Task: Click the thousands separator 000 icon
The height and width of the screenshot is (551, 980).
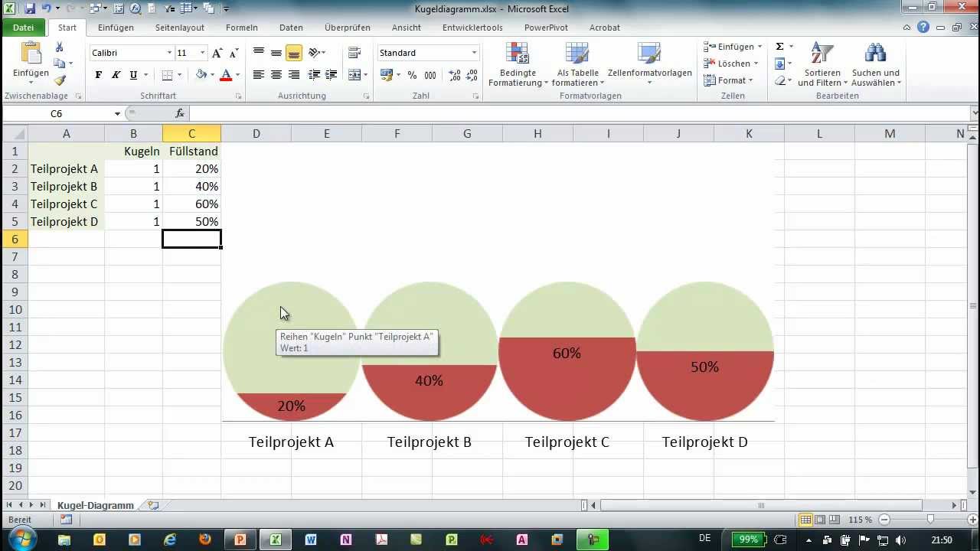Action: [430, 75]
